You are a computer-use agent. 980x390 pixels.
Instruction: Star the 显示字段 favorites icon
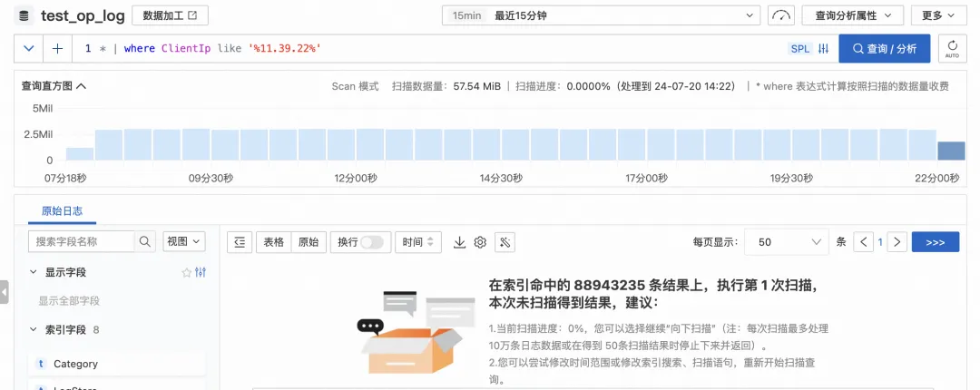click(186, 272)
